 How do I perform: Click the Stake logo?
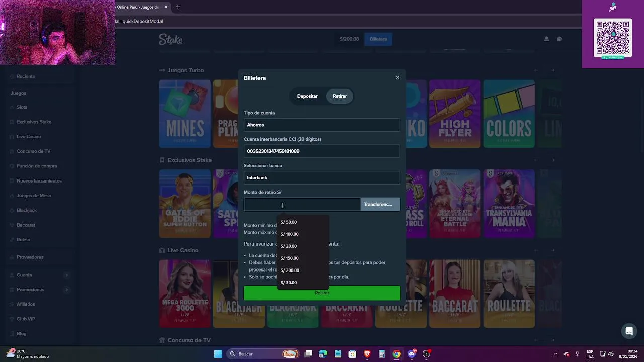coord(171,39)
